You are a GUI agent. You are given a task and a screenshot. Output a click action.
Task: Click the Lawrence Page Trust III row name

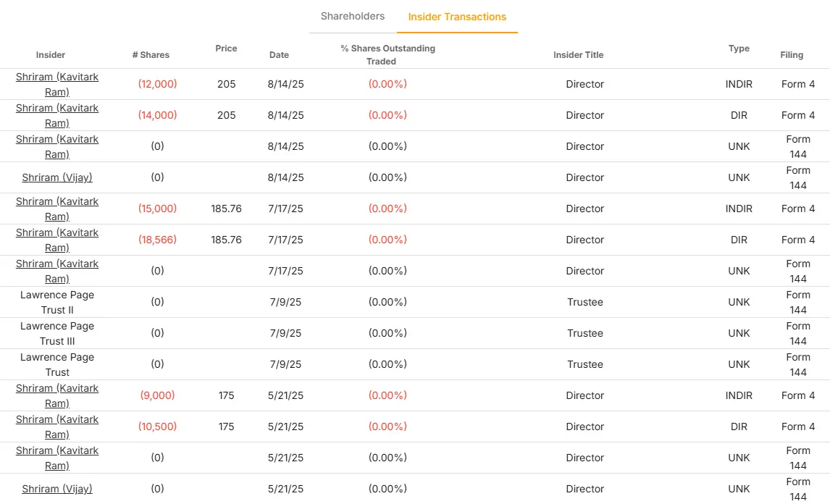57,333
